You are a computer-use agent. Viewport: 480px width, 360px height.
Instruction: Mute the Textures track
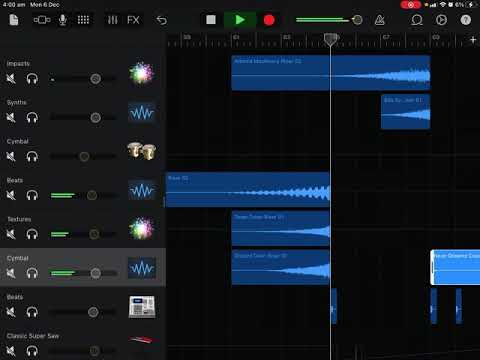(x=11, y=234)
